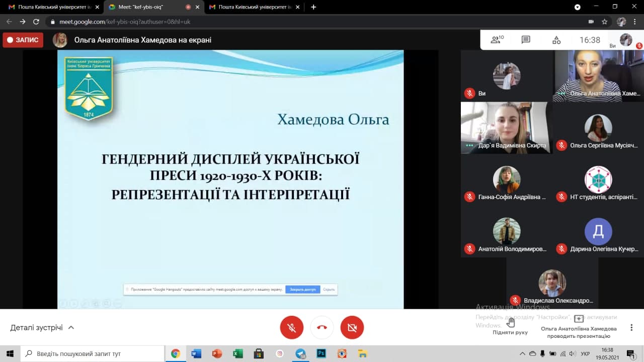Switch to the first Gmail Пошта tab
The width and height of the screenshot is (644, 362).
50,7
